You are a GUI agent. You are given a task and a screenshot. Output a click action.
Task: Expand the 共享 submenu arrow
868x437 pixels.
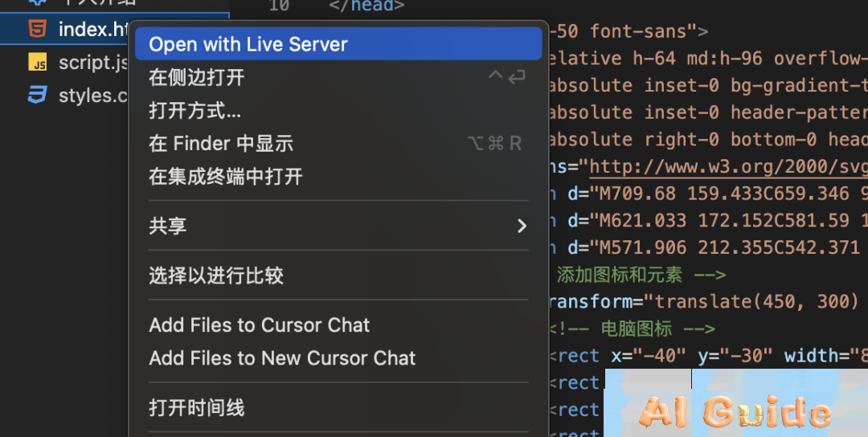pos(522,226)
